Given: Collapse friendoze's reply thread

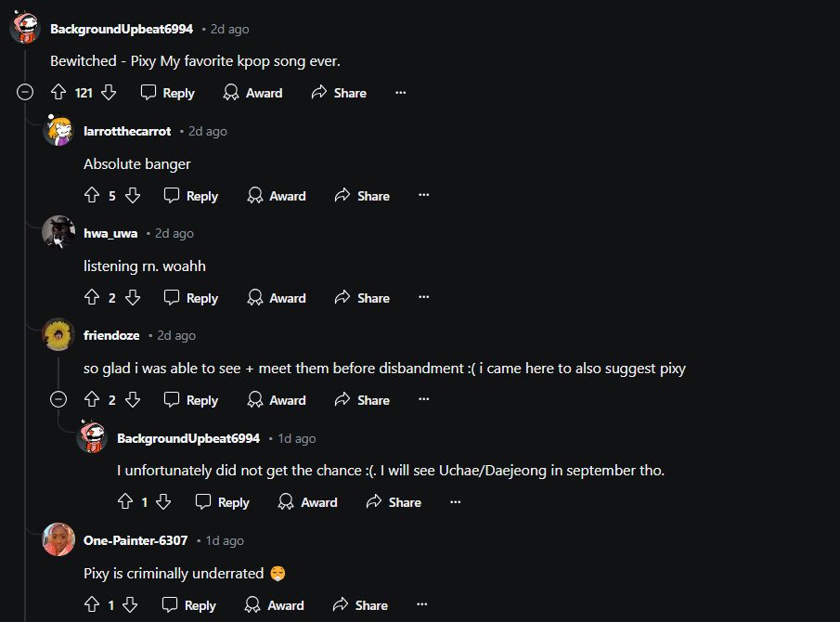Looking at the screenshot, I should (x=58, y=400).
